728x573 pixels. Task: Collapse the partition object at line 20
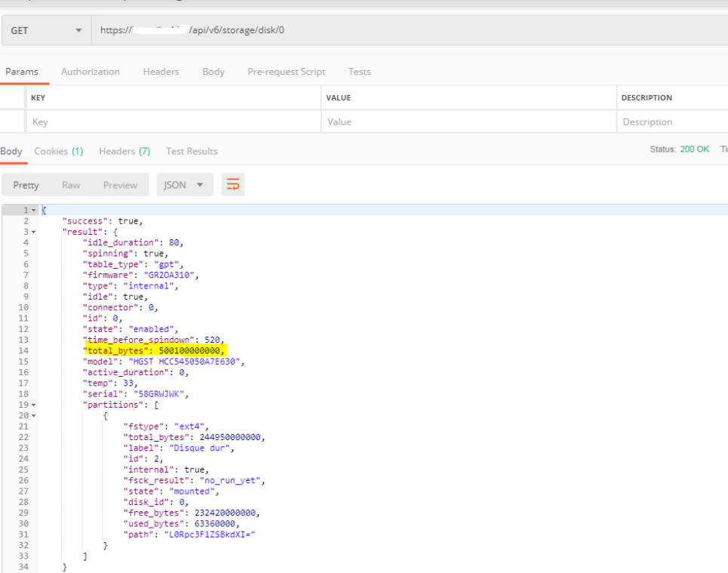coord(34,415)
